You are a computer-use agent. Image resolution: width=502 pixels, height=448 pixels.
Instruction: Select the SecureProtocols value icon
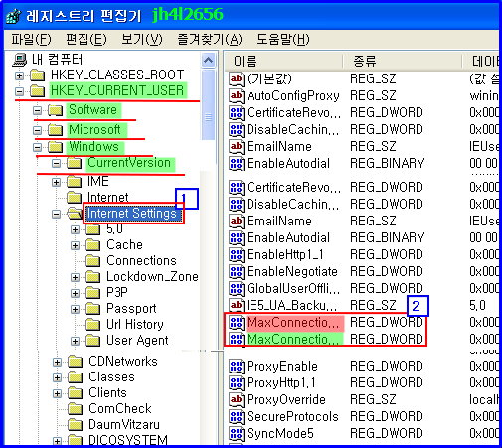[237, 417]
